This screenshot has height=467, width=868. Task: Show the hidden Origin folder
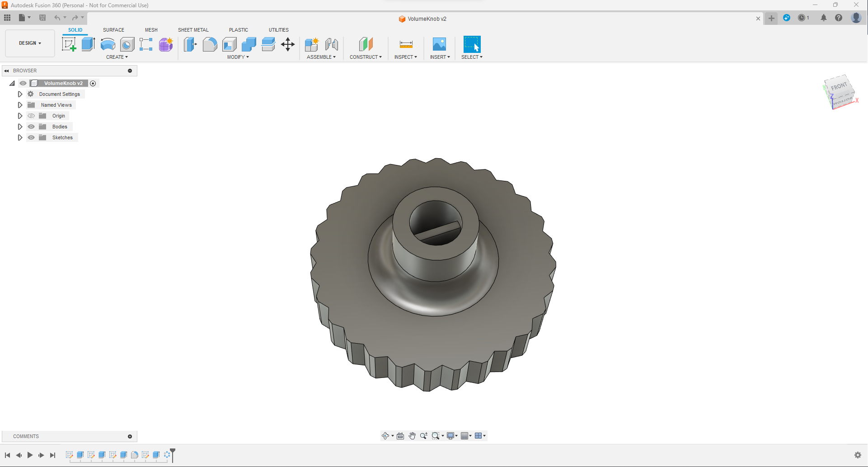(31, 116)
